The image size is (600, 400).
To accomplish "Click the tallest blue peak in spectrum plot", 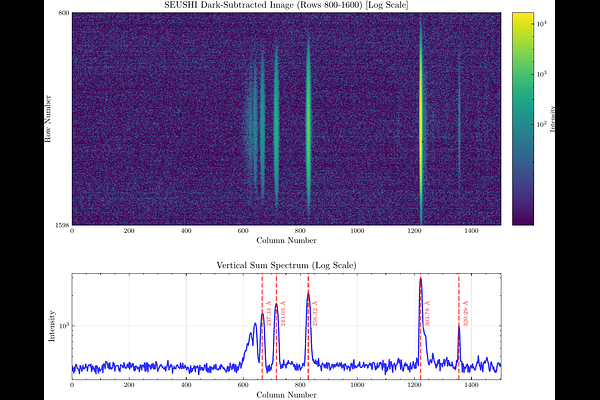I will [420, 280].
